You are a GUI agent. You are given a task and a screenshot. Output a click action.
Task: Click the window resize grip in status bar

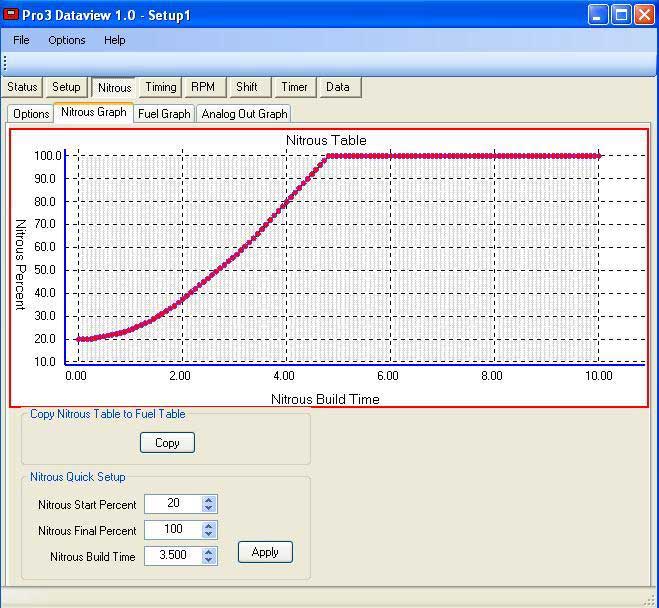649,600
